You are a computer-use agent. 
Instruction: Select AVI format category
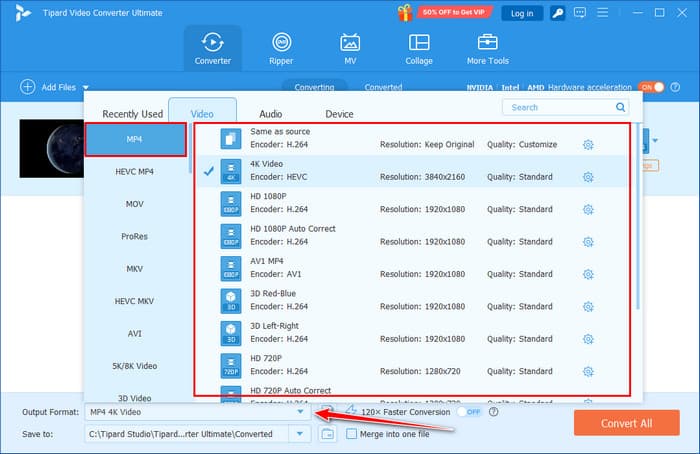coord(134,333)
